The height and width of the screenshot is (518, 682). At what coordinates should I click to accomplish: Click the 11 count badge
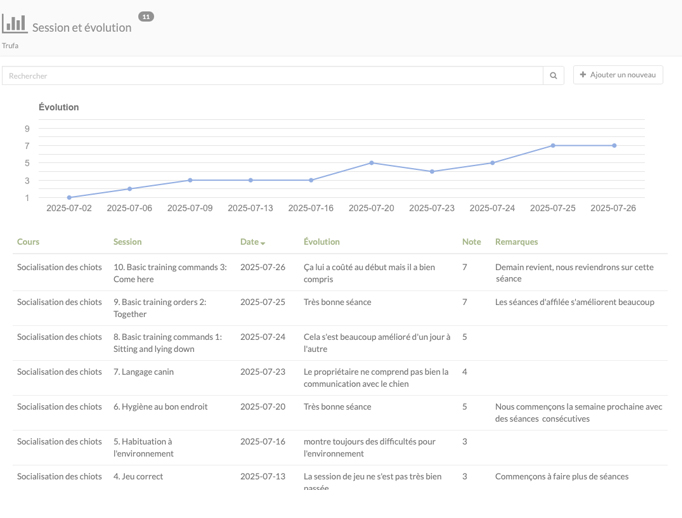[146, 17]
